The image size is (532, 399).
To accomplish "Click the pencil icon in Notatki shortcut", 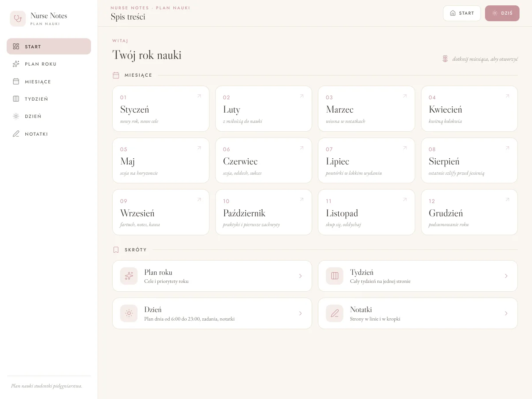I will [335, 313].
